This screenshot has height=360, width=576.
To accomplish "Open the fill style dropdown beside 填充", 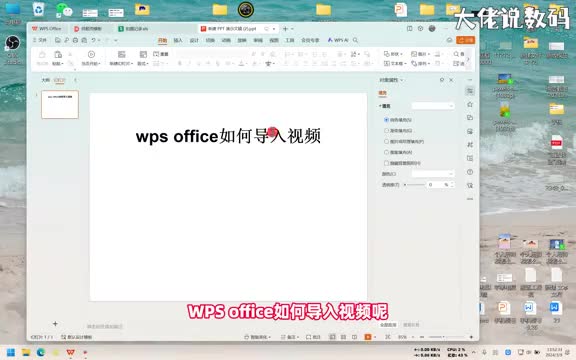I will pyautogui.click(x=433, y=106).
